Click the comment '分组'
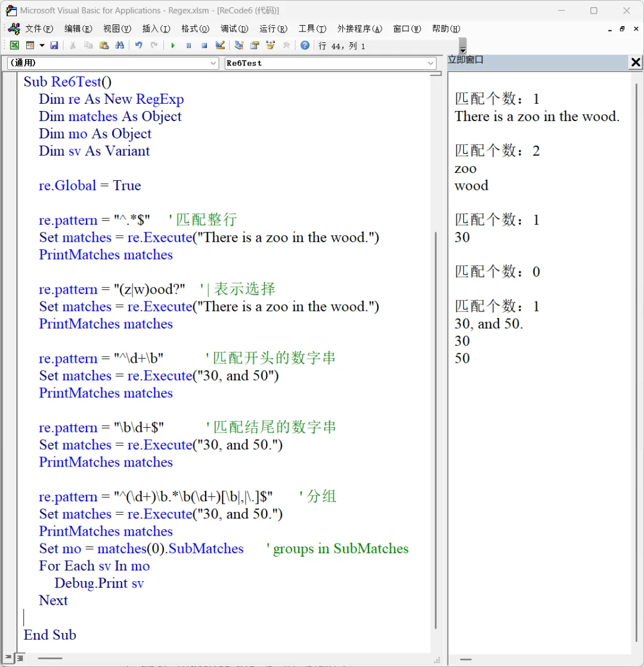The width and height of the screenshot is (644, 667). click(x=321, y=496)
